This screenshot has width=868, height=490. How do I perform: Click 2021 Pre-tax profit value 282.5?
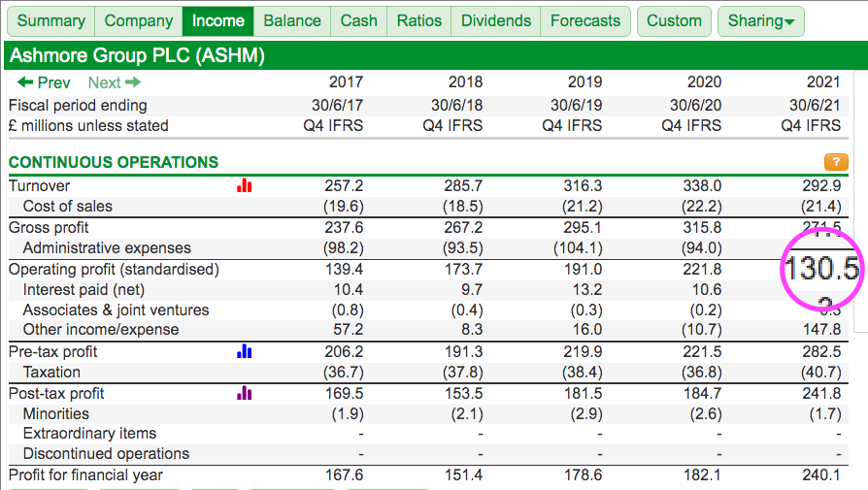pos(821,352)
